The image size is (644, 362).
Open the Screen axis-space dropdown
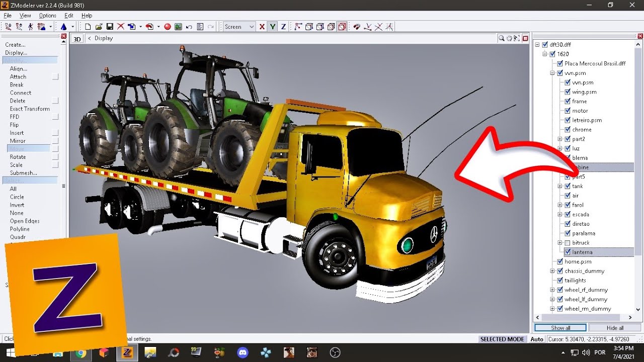[239, 27]
